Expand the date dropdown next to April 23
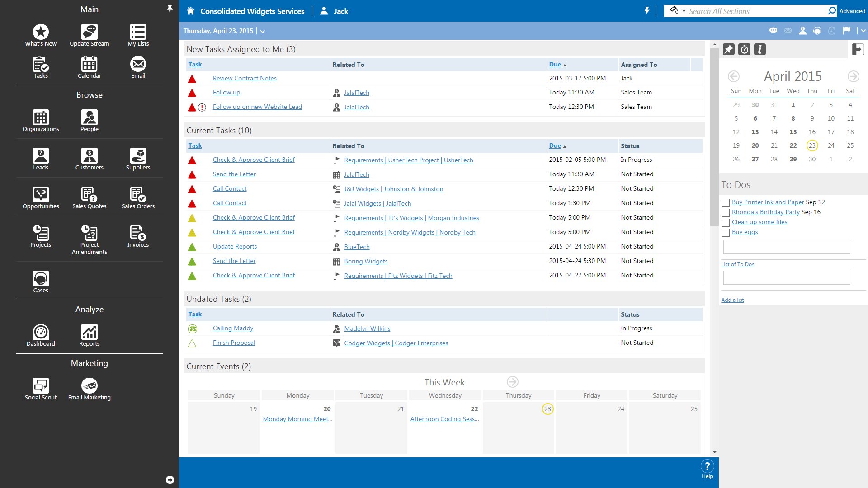This screenshot has width=868, height=488. tap(263, 31)
